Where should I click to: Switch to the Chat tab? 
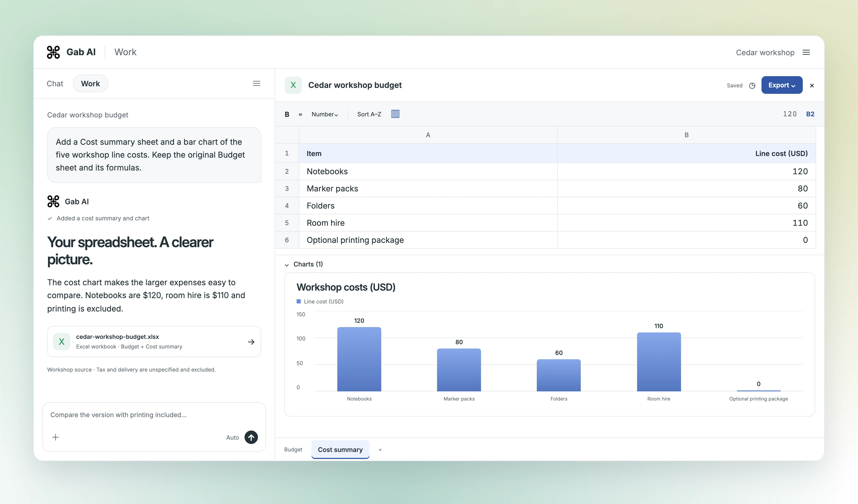(55, 83)
